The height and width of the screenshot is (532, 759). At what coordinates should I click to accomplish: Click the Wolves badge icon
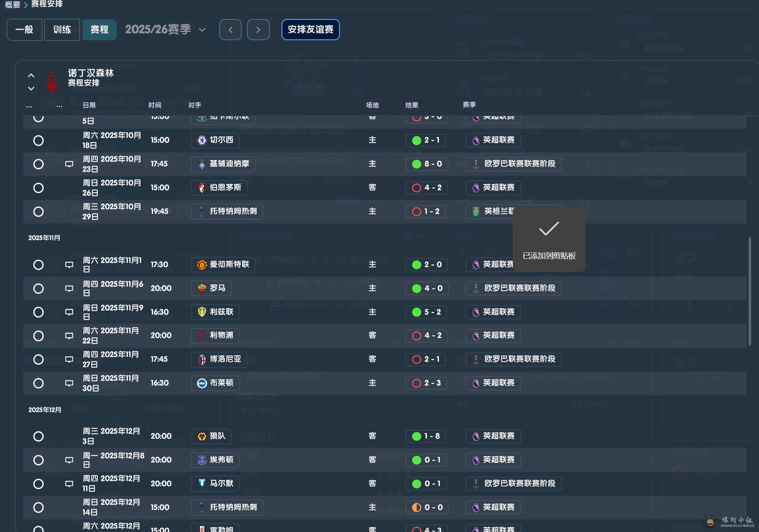point(202,436)
